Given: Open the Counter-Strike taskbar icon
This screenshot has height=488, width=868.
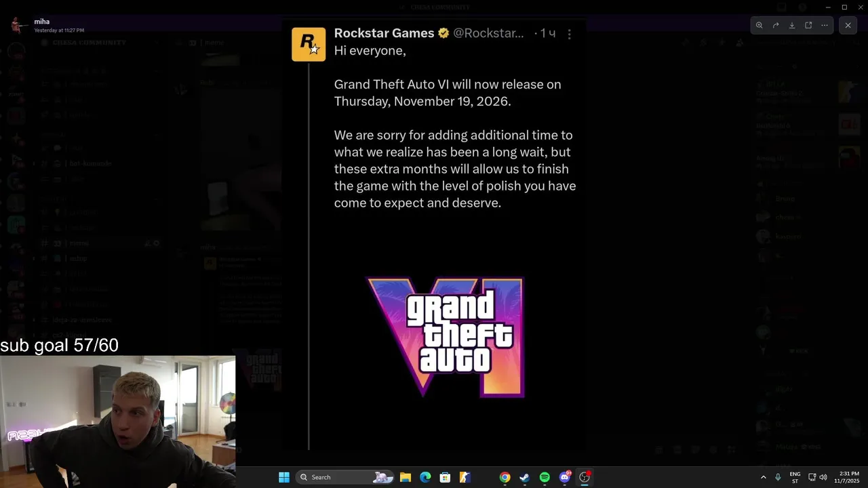Looking at the screenshot, I should [465, 477].
